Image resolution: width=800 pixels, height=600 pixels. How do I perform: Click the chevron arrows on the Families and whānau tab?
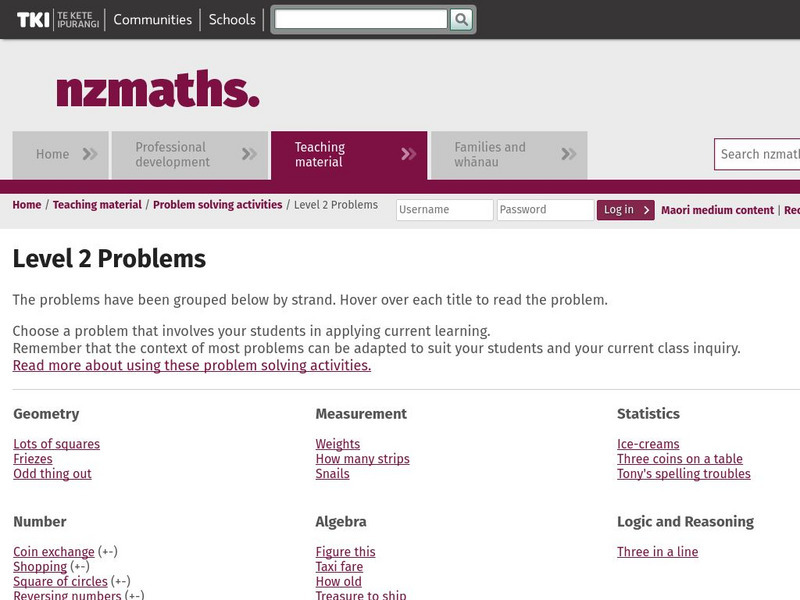(569, 154)
